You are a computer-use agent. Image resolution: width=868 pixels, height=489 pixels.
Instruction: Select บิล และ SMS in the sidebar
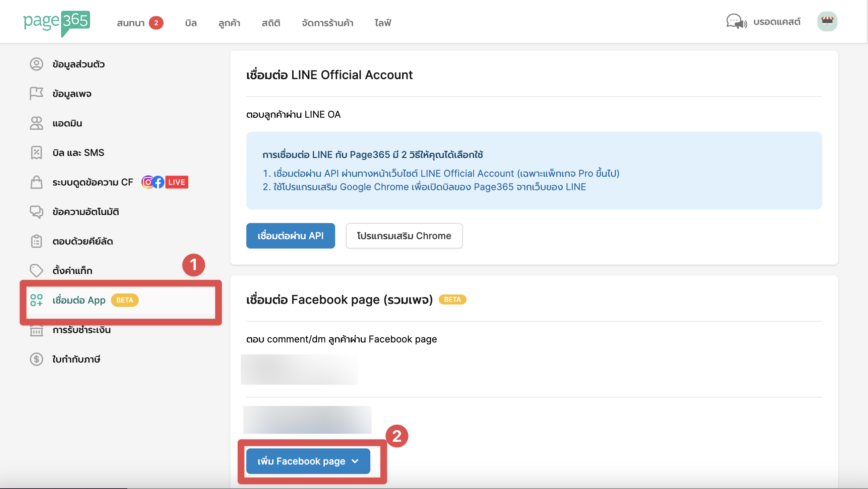pos(78,152)
